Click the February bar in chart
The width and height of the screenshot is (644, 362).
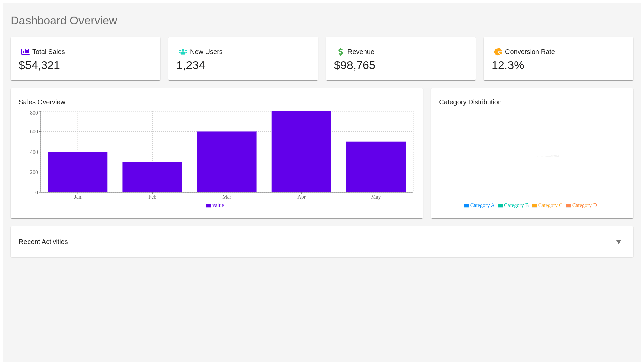pyautogui.click(x=152, y=177)
